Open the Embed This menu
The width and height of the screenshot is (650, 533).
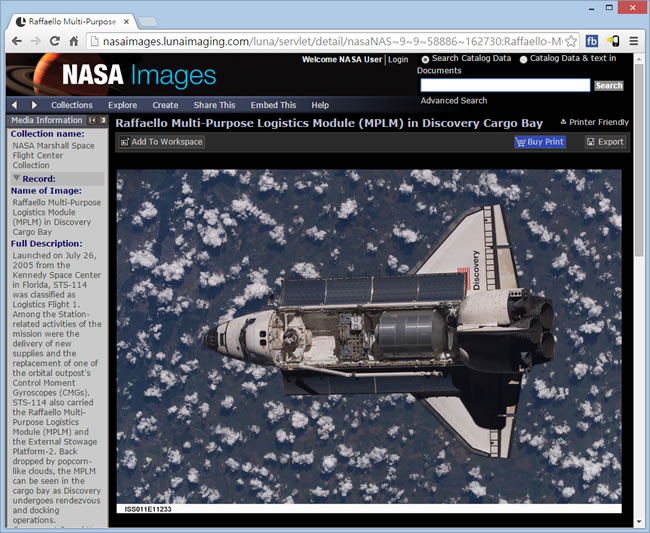pos(273,105)
